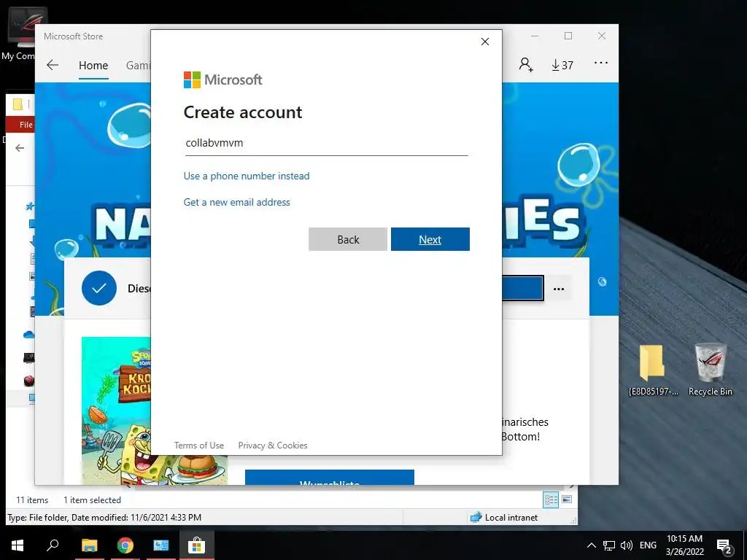Click the network icon in system tray

point(609,545)
